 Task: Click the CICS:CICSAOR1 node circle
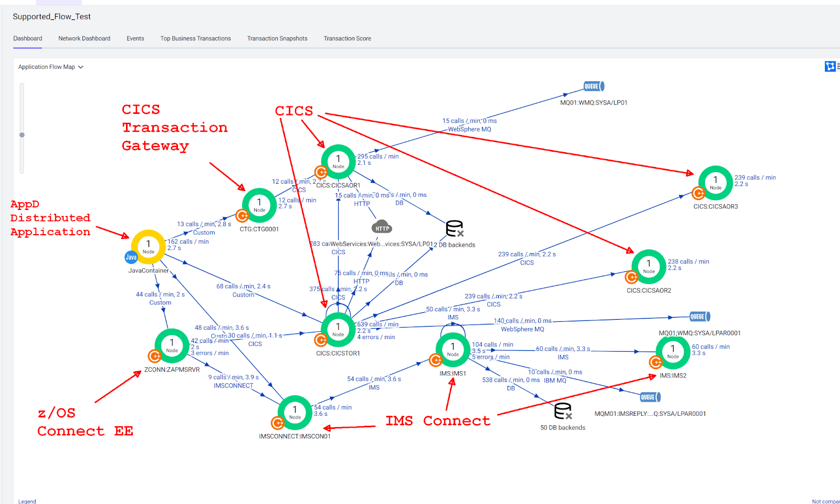pyautogui.click(x=338, y=162)
